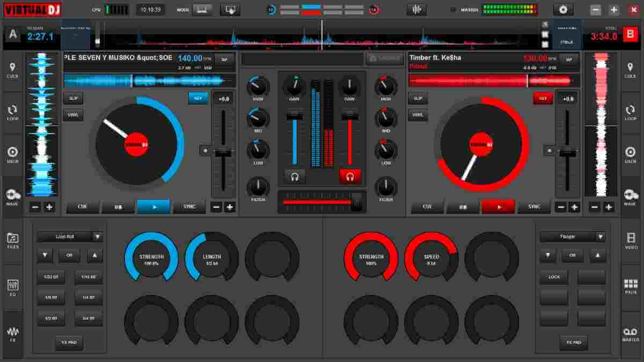Open the WAVE panel on the left sidebar
The height and width of the screenshot is (362, 644).
[12, 196]
